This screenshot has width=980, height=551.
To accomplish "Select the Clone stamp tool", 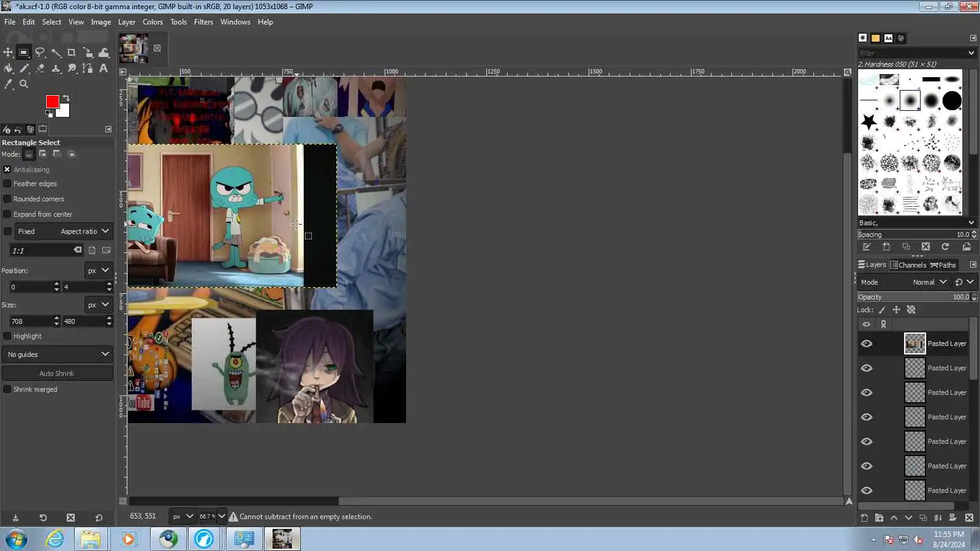I will 56,69.
